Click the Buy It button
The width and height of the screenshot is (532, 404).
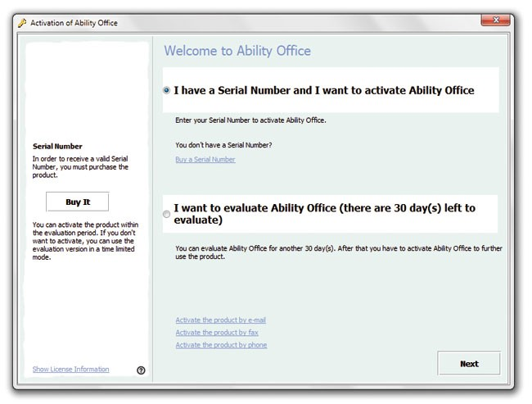pyautogui.click(x=78, y=202)
